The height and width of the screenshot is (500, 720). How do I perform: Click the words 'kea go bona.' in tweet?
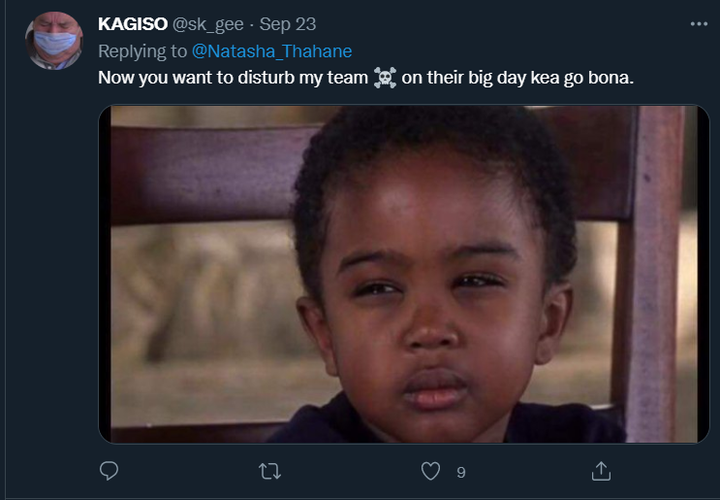click(x=582, y=78)
